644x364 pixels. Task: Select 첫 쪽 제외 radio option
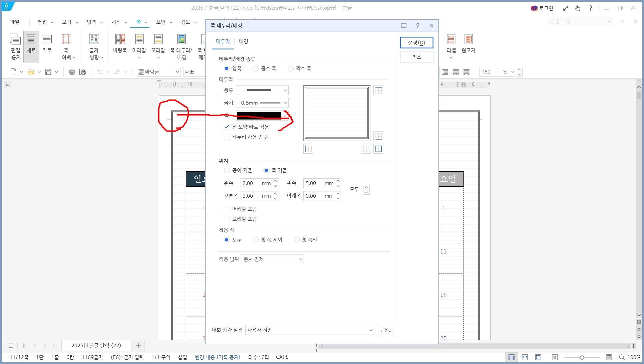click(x=256, y=240)
